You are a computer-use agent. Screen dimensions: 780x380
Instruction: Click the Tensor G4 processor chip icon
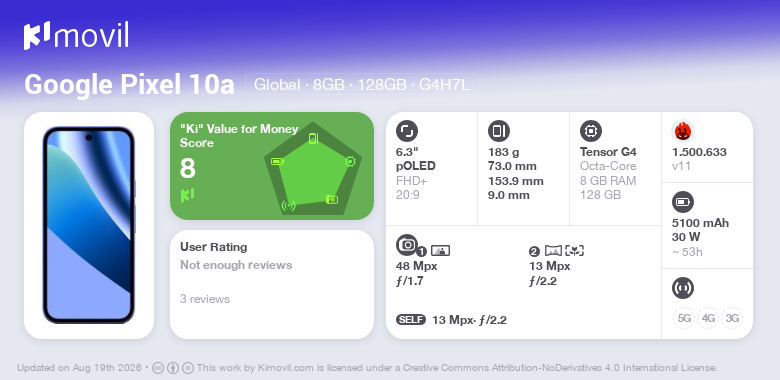point(591,131)
